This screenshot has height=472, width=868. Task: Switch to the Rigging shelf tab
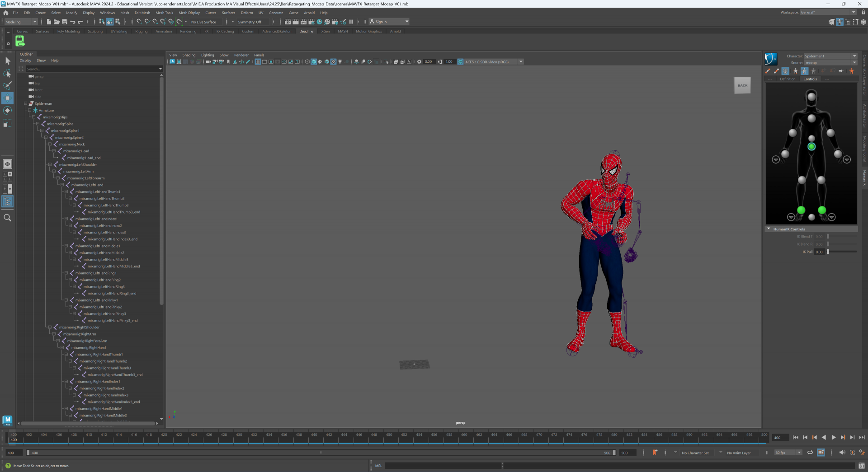click(141, 32)
